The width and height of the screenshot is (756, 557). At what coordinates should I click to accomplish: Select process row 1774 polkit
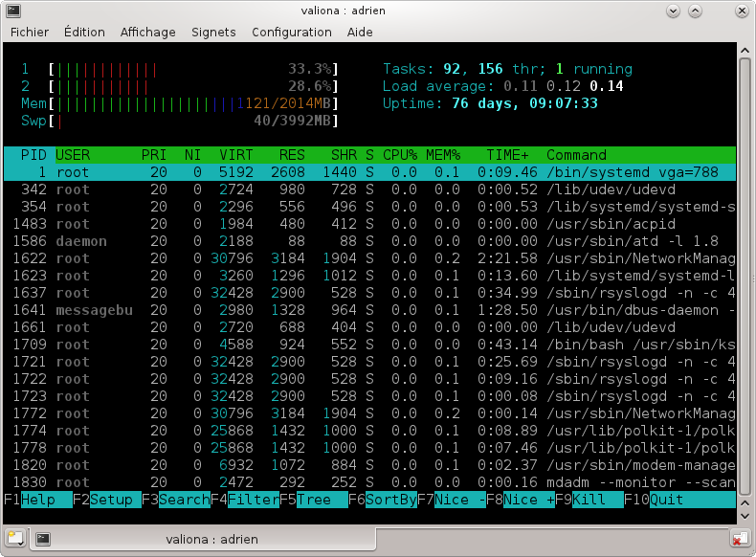(x=369, y=431)
